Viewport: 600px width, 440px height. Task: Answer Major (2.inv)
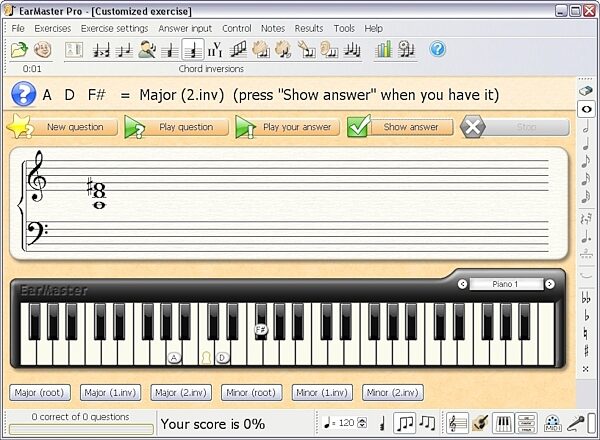point(181,393)
